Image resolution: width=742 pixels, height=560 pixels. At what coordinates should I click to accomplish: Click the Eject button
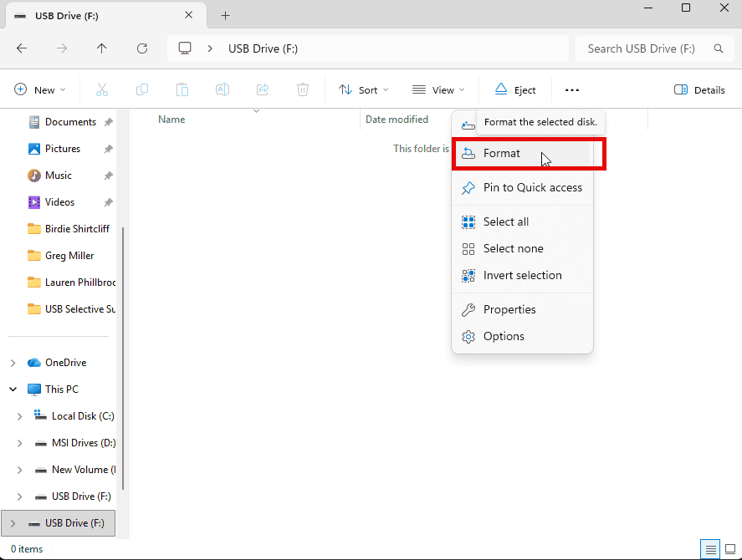pos(514,89)
